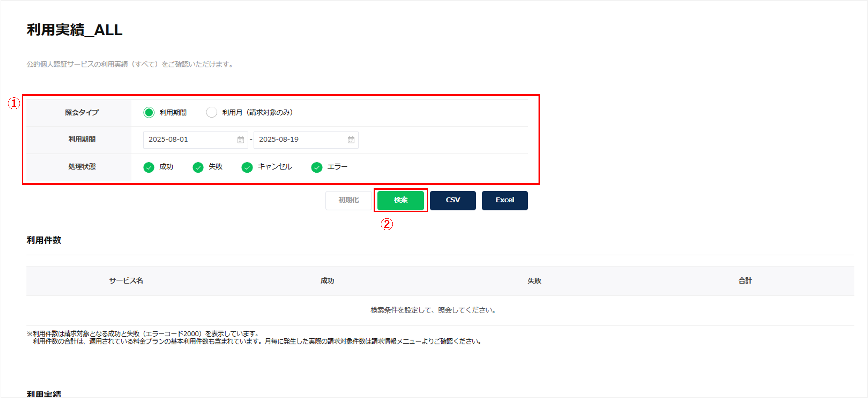Select 利用期間 radio button
Viewport: 868px width, 398px height.
(149, 113)
